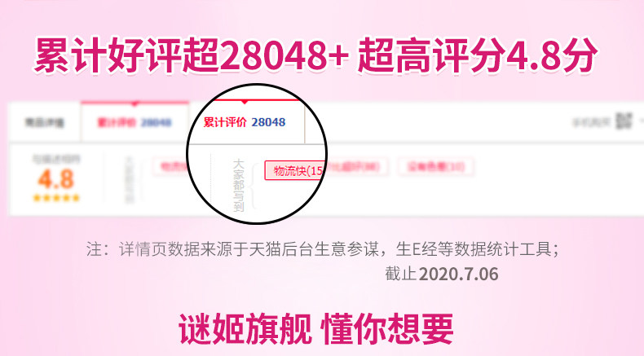Open the magnified 累计评价 tab label
This screenshot has height=356, width=644.
225,122
